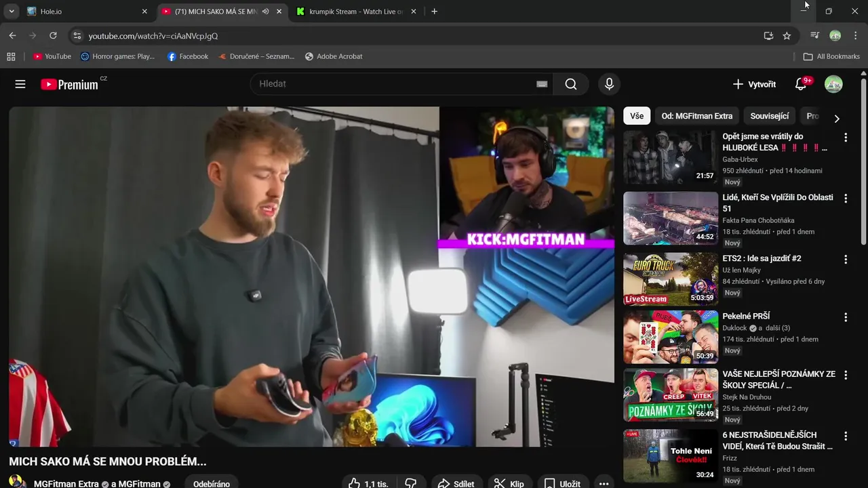Click the magnifier search button

coord(571,84)
